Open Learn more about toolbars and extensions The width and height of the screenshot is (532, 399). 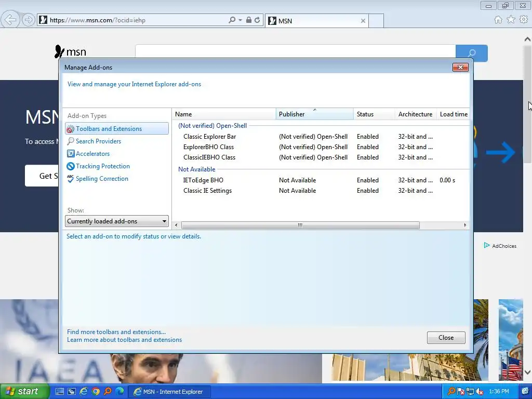tap(124, 340)
